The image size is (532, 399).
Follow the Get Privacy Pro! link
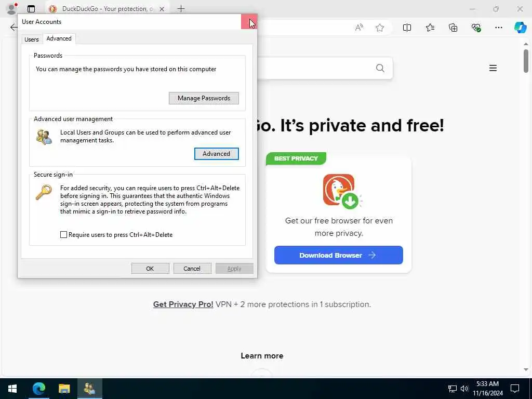tap(183, 304)
